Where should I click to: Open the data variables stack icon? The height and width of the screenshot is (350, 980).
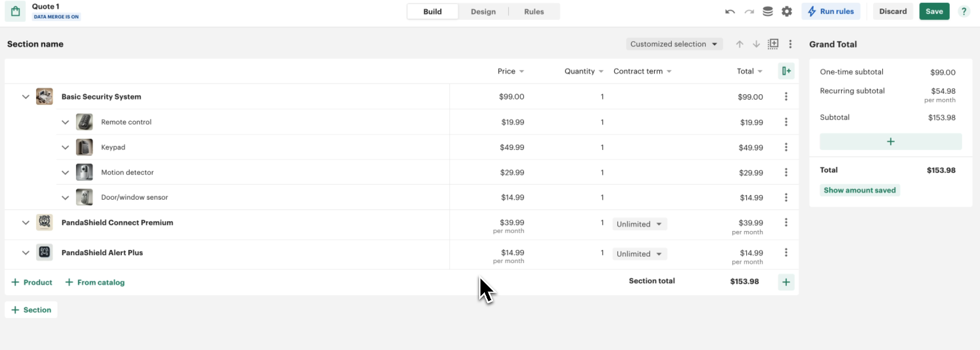pos(768,11)
